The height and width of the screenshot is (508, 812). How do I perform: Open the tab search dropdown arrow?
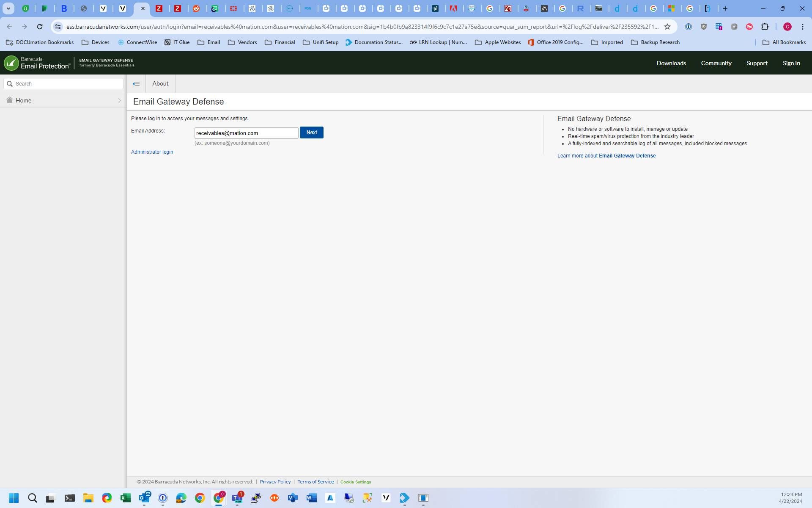pos(8,8)
